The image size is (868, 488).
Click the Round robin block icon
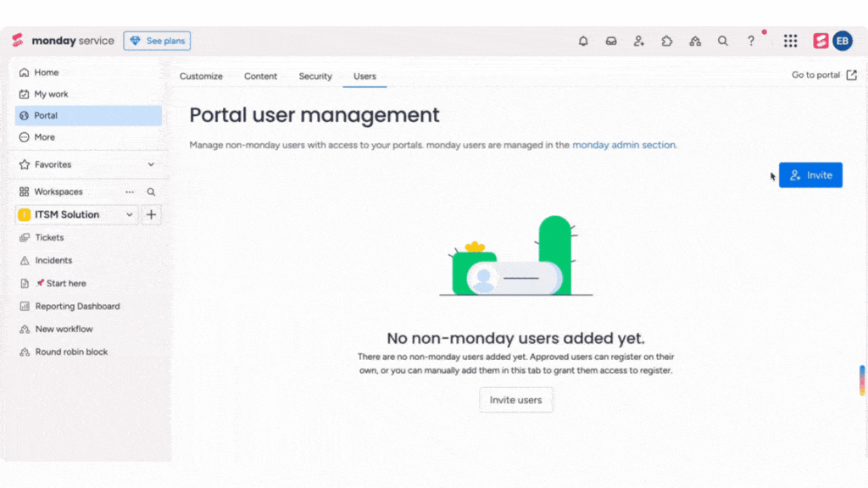(25, 352)
